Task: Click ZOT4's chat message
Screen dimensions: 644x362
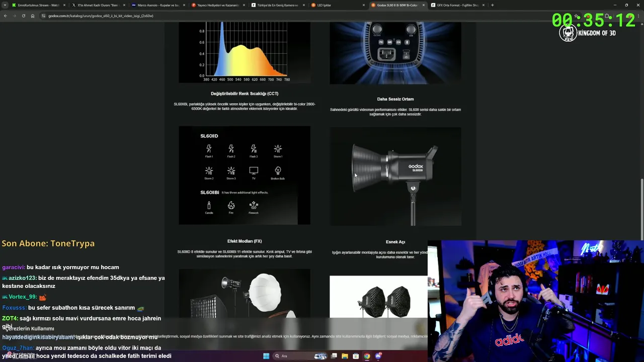Action: tap(82, 322)
